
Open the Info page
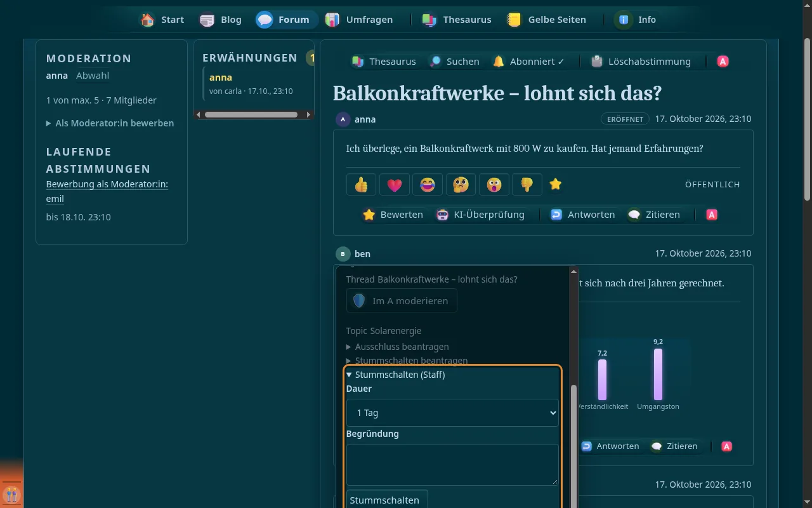(x=636, y=20)
